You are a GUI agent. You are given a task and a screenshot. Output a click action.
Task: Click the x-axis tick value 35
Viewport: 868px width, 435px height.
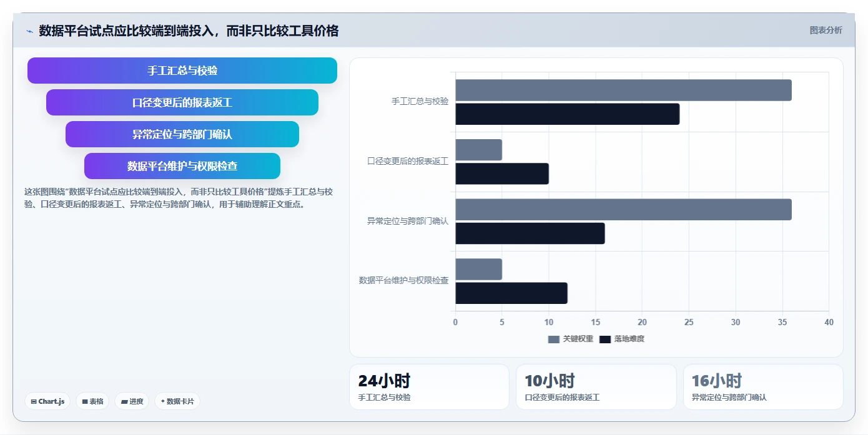[x=782, y=322]
